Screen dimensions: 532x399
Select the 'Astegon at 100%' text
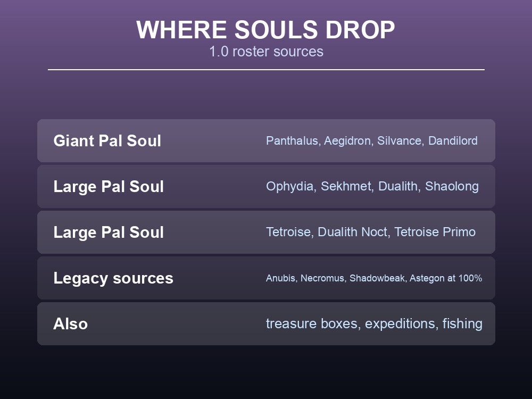point(446,278)
